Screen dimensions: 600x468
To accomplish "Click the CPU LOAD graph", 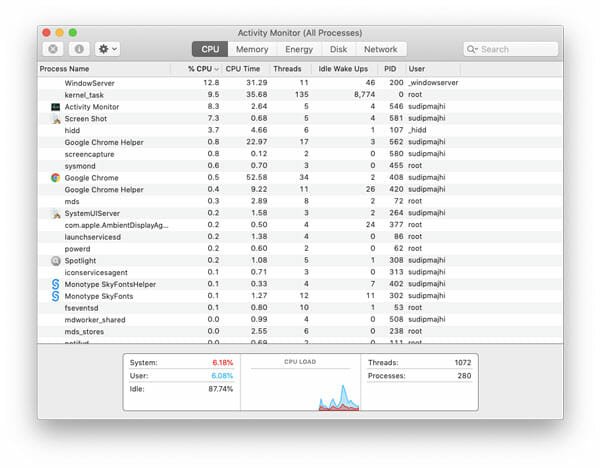I will pyautogui.click(x=300, y=383).
